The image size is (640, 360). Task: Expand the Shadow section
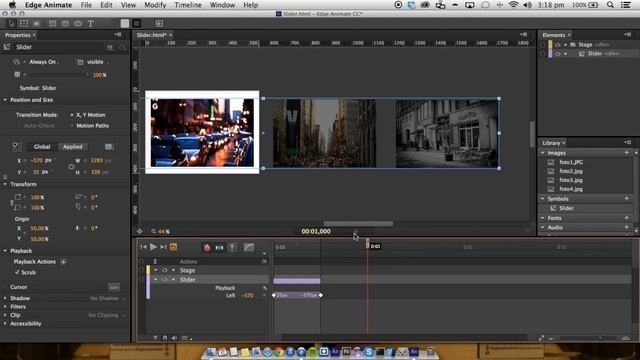click(5, 298)
